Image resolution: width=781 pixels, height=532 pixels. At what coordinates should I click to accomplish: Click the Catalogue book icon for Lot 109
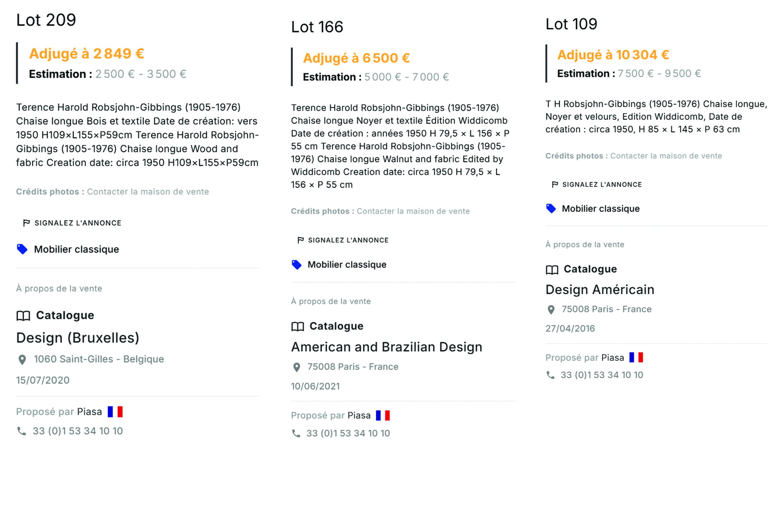click(x=552, y=270)
